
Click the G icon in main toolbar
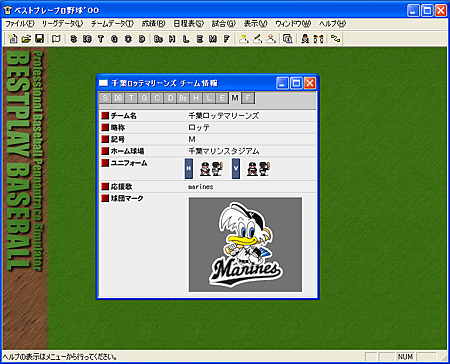pyautogui.click(x=114, y=39)
